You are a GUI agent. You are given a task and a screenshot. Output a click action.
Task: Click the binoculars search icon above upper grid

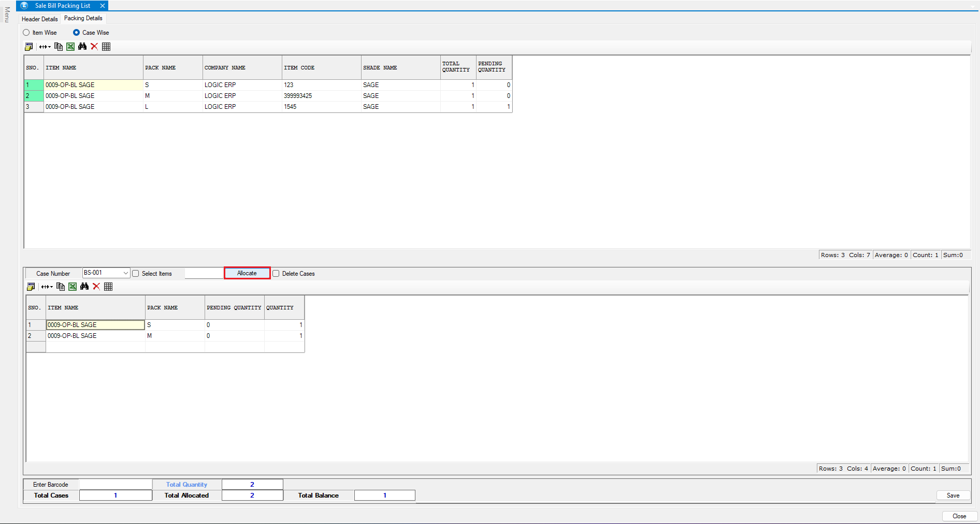pyautogui.click(x=82, y=47)
